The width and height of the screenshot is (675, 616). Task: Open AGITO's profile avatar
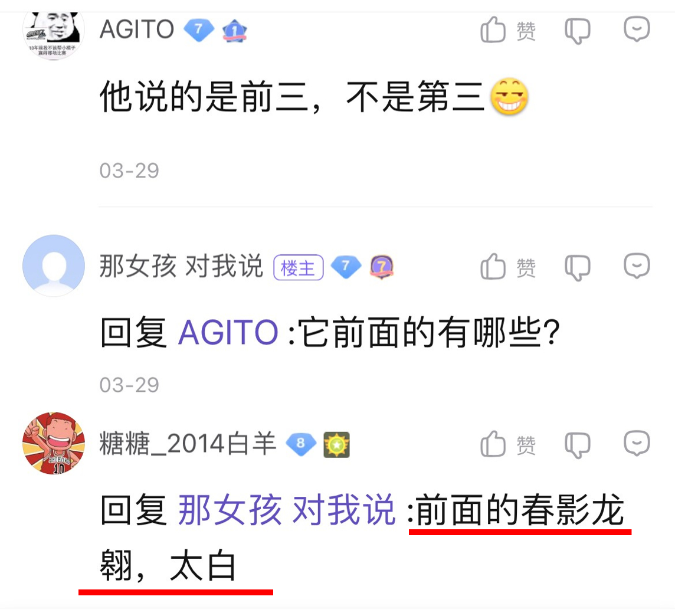[53, 35]
